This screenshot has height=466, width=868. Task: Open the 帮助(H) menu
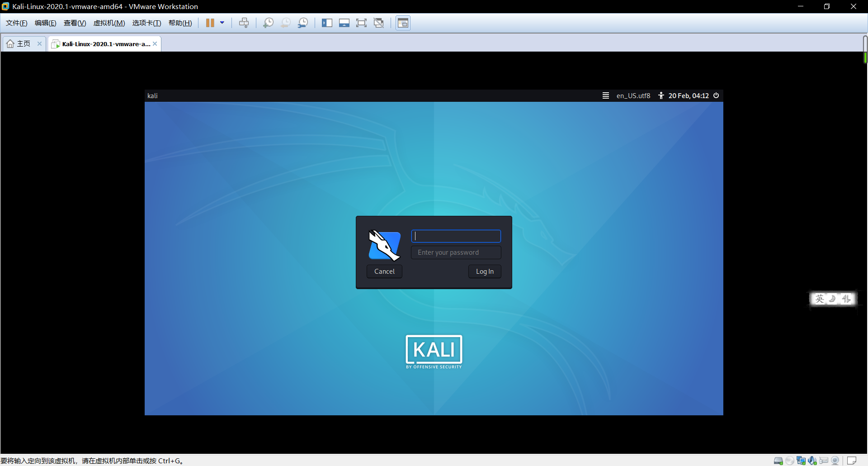180,23
